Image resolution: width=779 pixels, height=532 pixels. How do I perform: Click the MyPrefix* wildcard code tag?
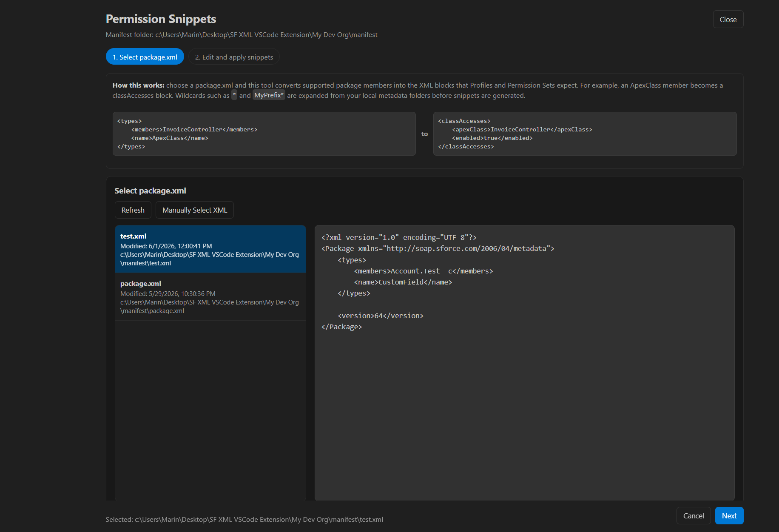[x=269, y=95]
